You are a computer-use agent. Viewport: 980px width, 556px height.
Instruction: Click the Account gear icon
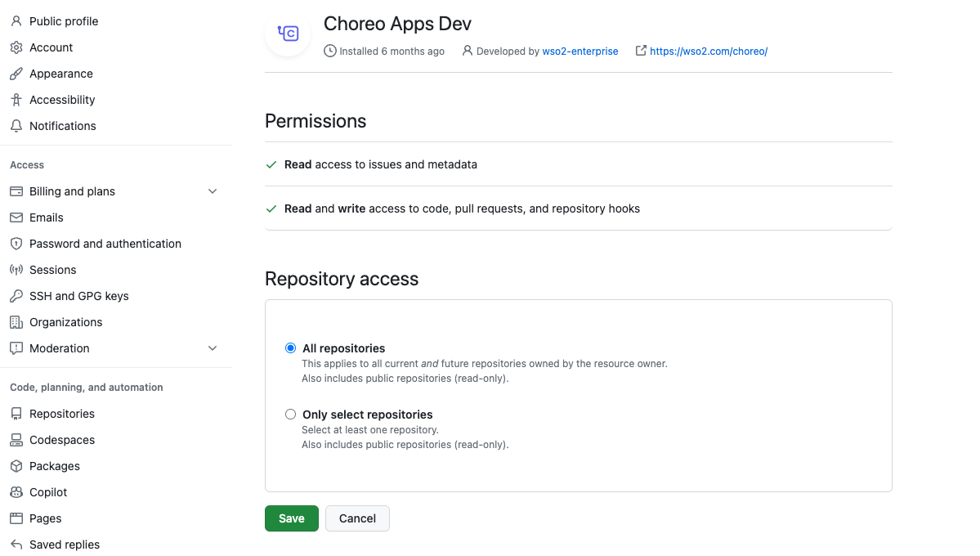coord(16,47)
